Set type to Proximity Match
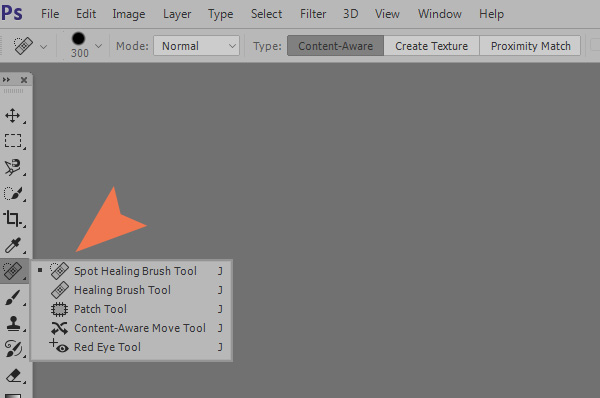 [x=530, y=46]
